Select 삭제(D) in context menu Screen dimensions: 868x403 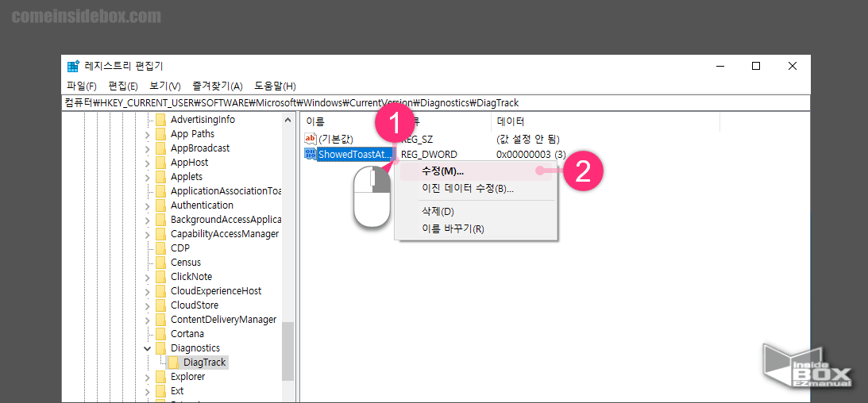click(x=438, y=212)
